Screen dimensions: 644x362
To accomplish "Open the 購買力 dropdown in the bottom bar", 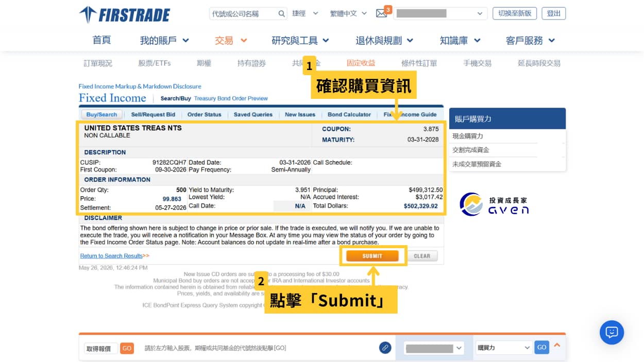I will coord(503,348).
